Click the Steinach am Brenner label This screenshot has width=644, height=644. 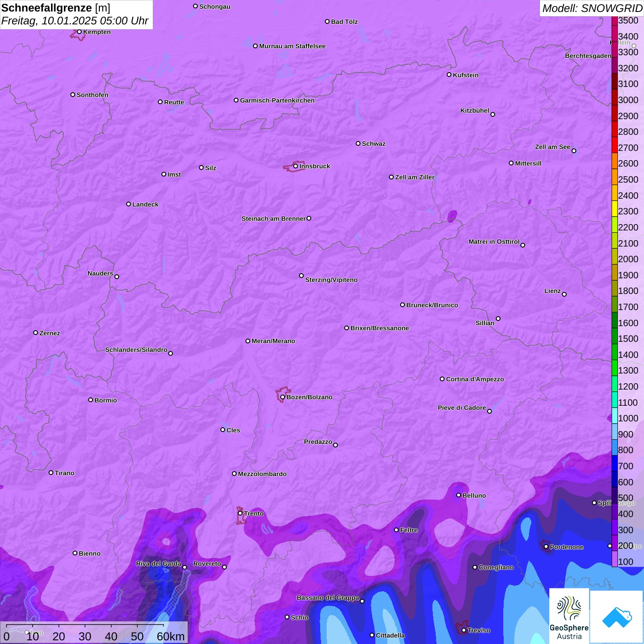[273, 218]
